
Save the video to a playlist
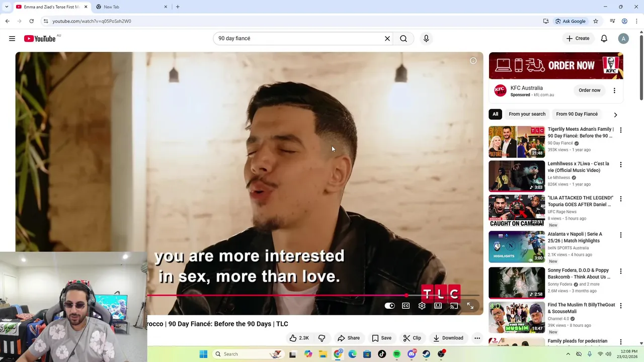coord(381,338)
